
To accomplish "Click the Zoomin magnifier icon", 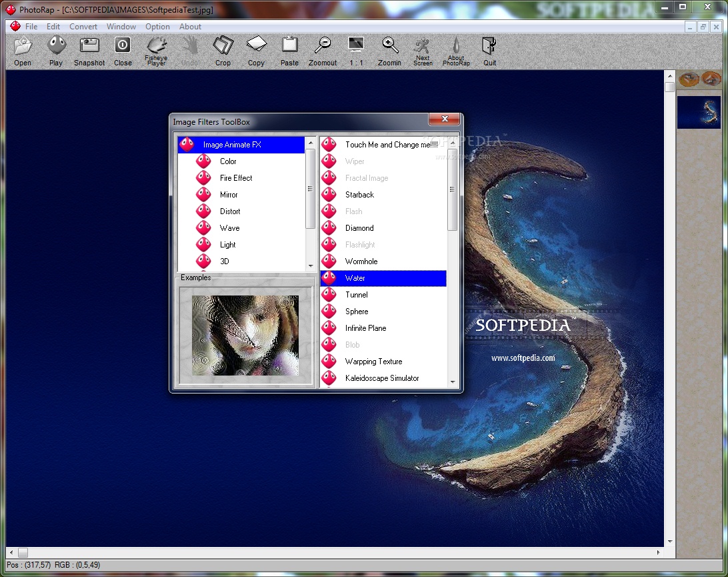I will tap(389, 51).
